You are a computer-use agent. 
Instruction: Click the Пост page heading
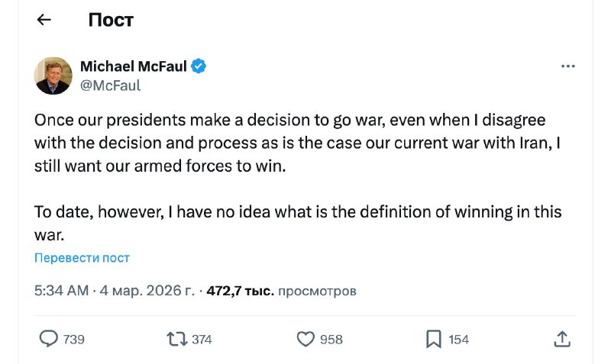[111, 21]
